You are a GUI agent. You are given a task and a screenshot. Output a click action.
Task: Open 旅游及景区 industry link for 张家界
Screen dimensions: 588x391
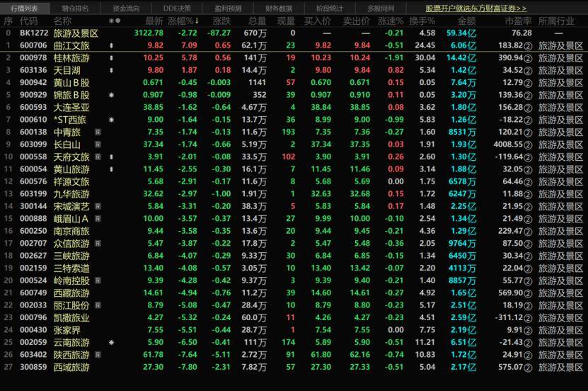(x=560, y=330)
